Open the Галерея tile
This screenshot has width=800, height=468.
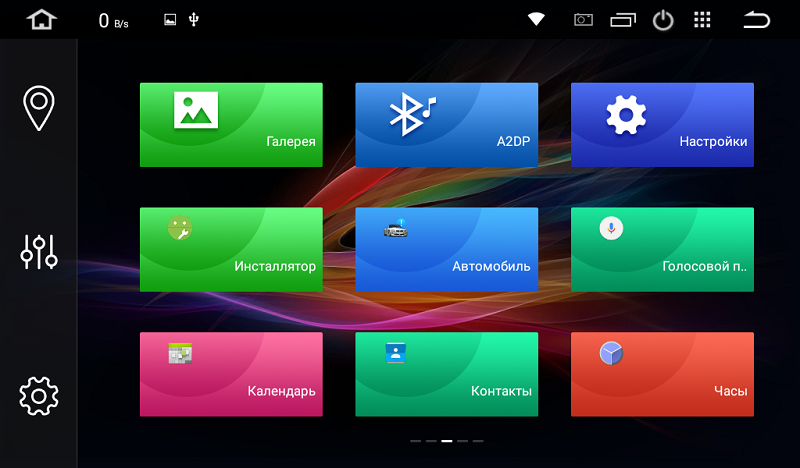point(231,125)
